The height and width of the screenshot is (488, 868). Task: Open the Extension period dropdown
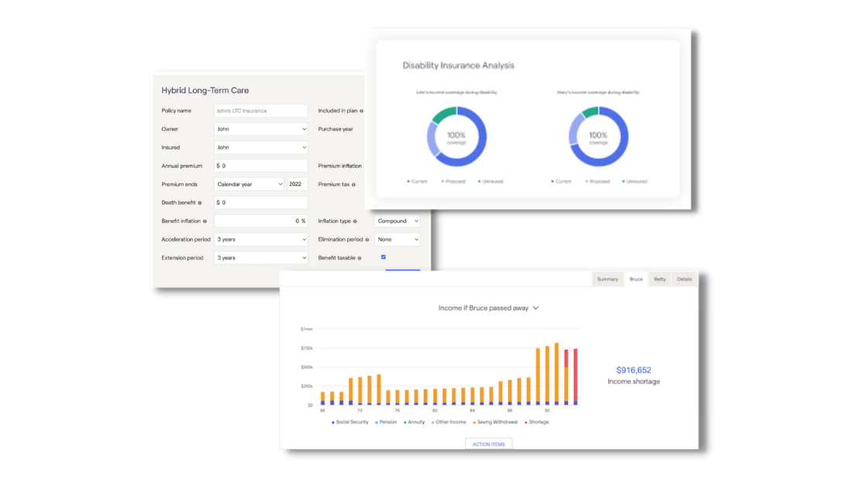tap(260, 258)
